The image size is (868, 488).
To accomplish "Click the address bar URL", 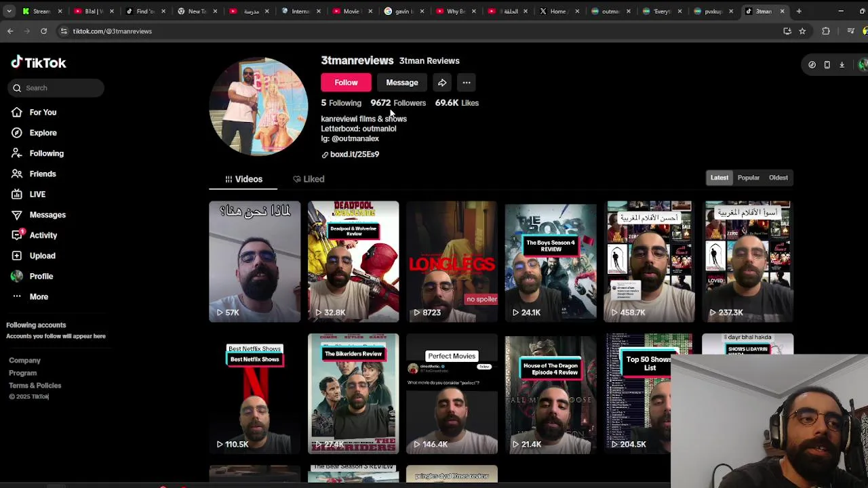I will tap(113, 31).
